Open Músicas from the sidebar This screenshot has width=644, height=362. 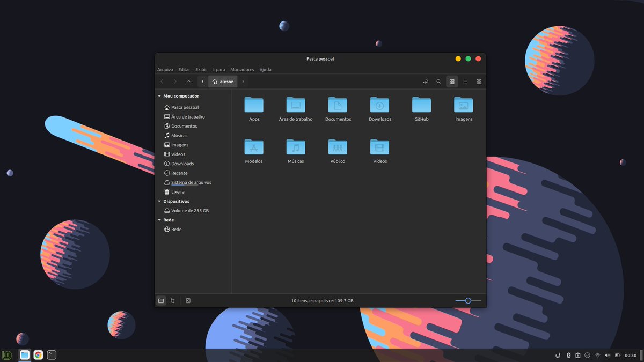point(193,136)
